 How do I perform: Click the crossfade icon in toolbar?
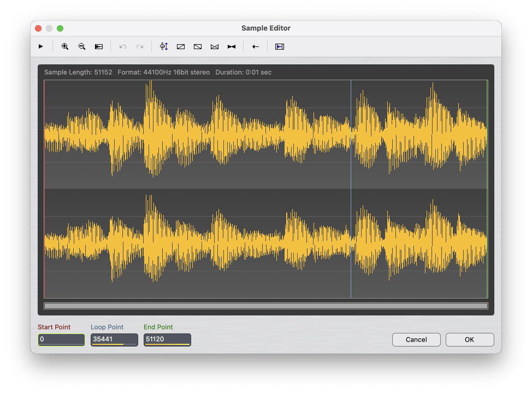point(215,47)
